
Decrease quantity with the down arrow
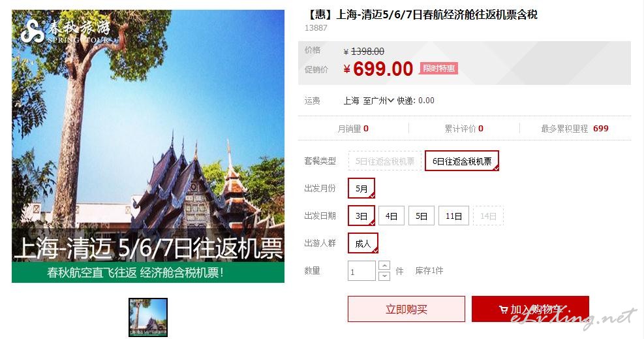click(384, 276)
